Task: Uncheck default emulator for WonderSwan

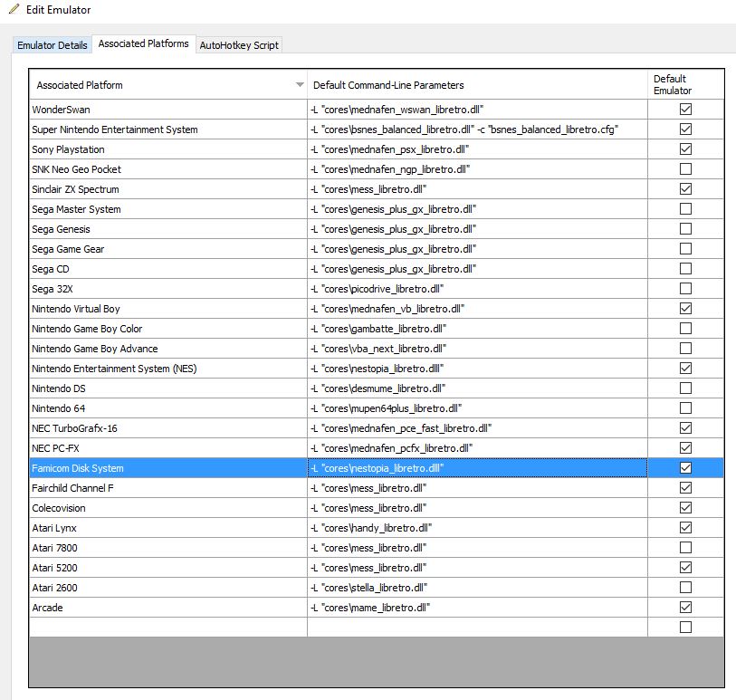Action: pos(686,110)
